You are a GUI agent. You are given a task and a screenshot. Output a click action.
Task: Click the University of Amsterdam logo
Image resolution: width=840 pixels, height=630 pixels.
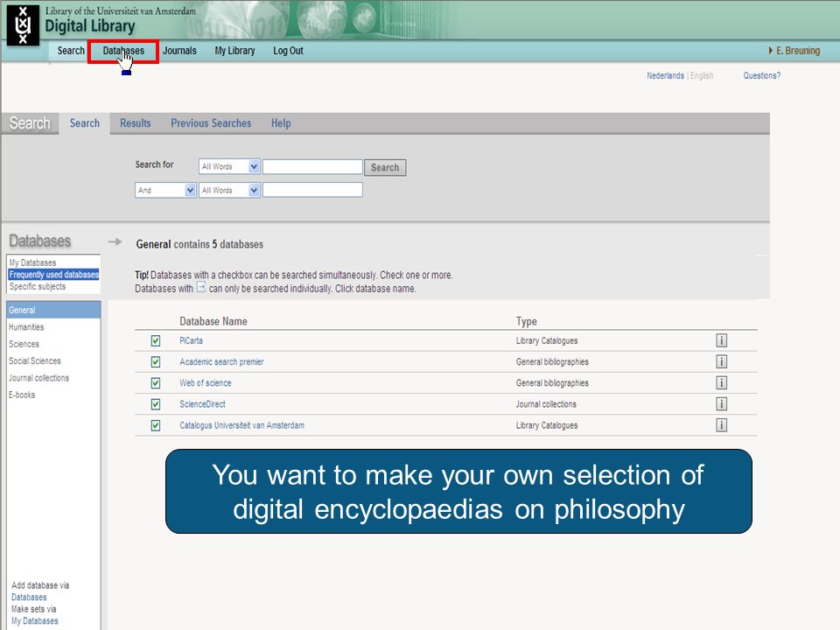(x=23, y=24)
